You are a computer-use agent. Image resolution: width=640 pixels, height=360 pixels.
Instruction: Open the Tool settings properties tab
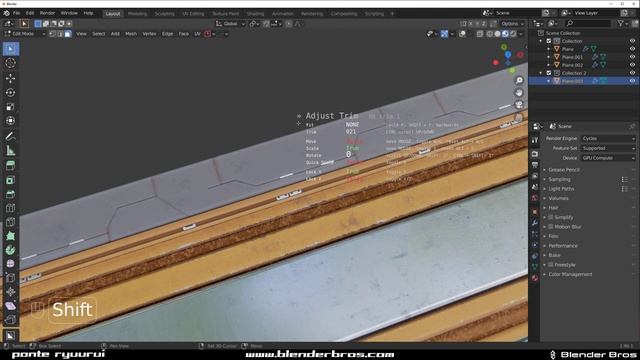[x=535, y=140]
